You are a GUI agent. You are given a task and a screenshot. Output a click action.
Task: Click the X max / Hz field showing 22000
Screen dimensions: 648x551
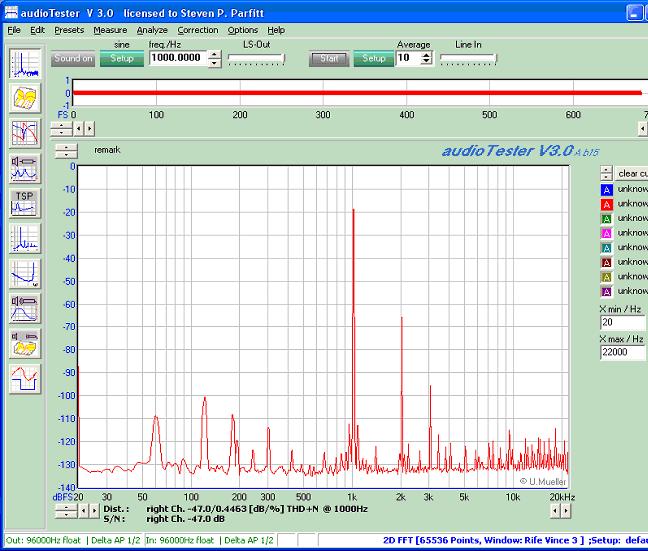622,352
